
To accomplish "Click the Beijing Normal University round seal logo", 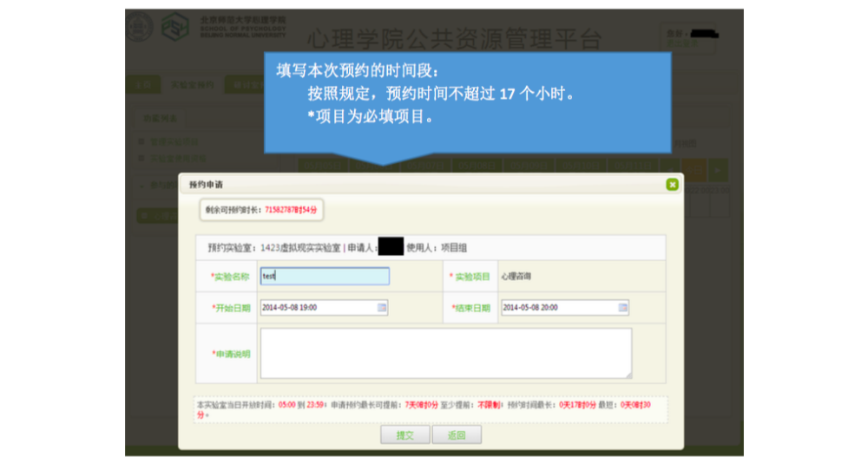I will [x=139, y=28].
